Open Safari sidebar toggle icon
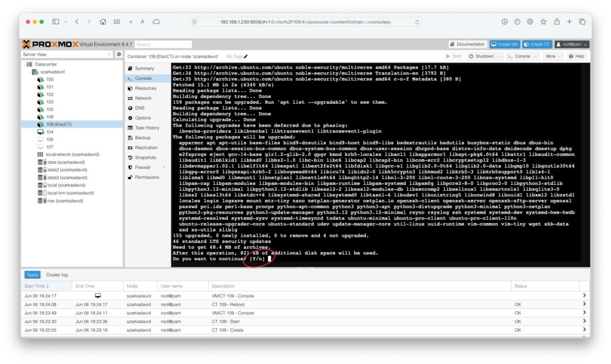611x364 pixels. [55, 22]
